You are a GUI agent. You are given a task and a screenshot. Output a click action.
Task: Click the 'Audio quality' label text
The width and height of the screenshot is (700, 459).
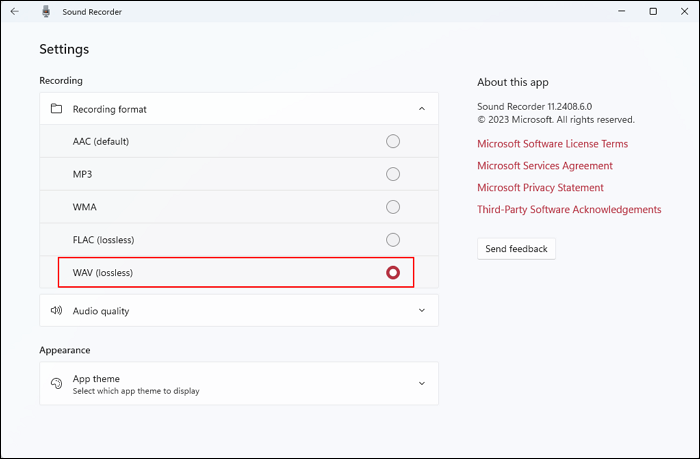pyautogui.click(x=101, y=311)
